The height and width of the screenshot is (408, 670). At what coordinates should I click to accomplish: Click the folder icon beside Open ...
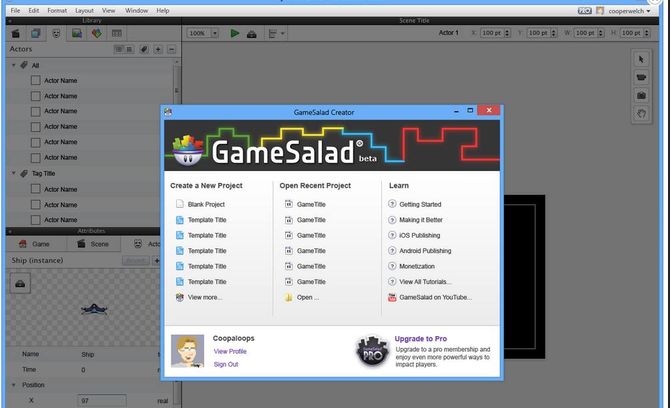point(289,297)
